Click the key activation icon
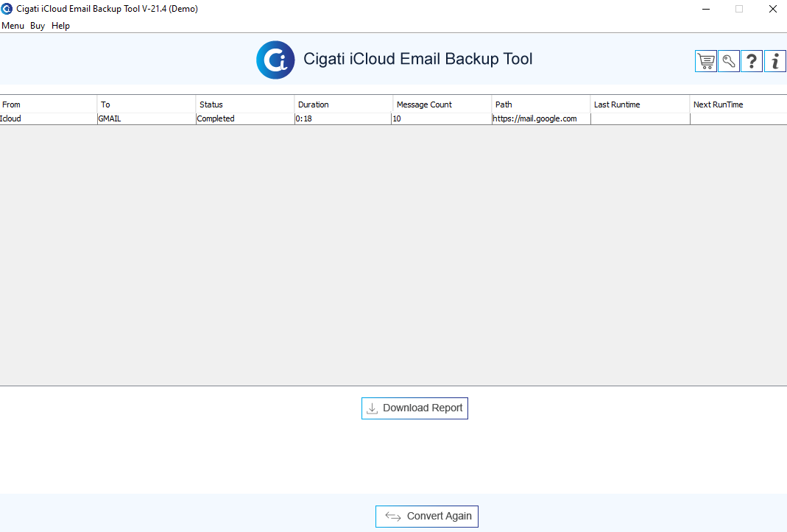 click(729, 61)
